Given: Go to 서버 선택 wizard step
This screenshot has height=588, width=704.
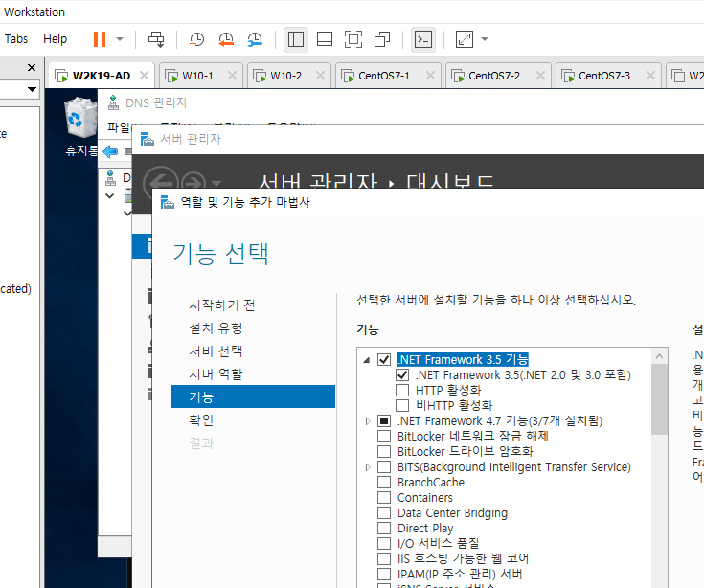Looking at the screenshot, I should pos(216,351).
